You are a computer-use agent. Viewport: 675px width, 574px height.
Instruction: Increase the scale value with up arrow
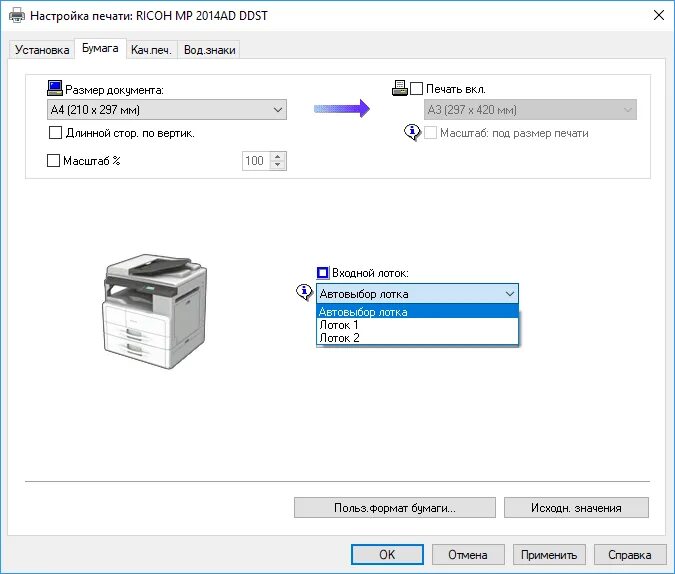point(278,156)
